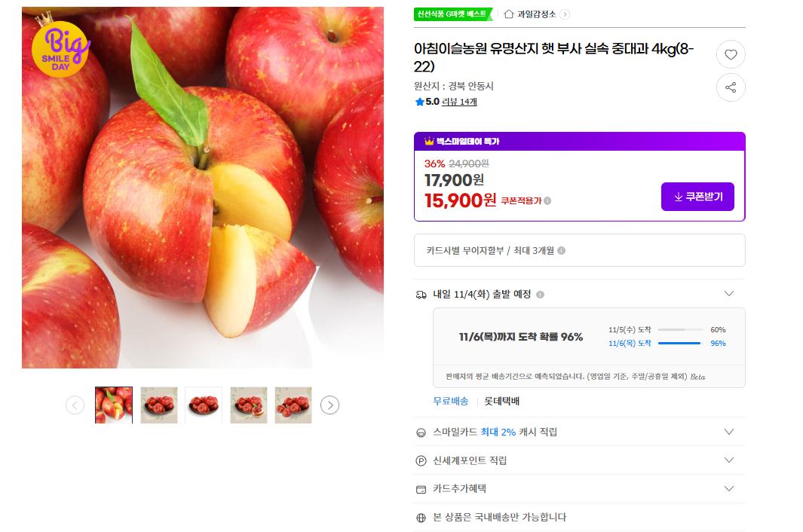This screenshot has height=532, width=803.
Task: Expand 스마일카드 캐시 적립 details
Action: pyautogui.click(x=728, y=432)
